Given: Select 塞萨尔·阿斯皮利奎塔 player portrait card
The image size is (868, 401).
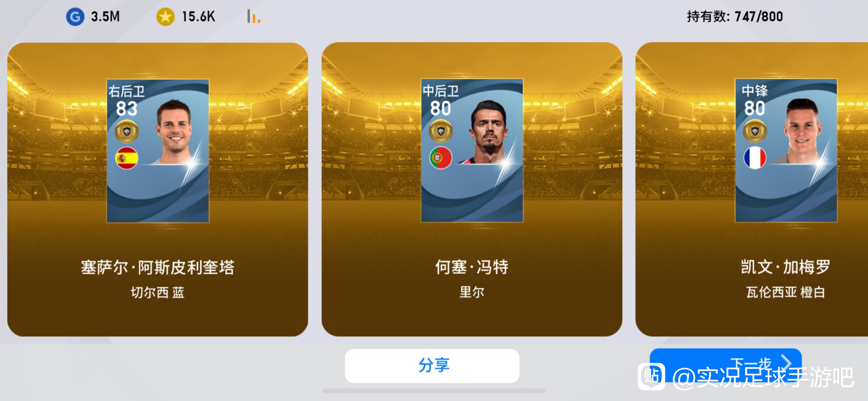Looking at the screenshot, I should [158, 151].
